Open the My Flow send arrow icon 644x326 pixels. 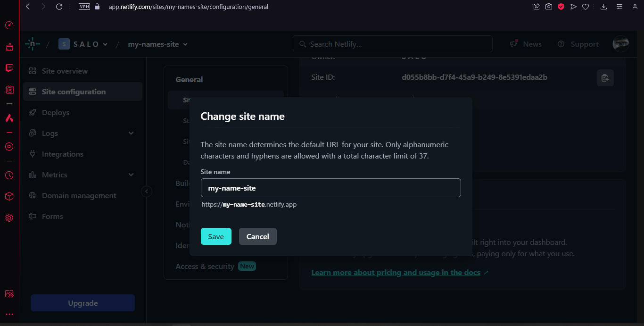point(573,7)
